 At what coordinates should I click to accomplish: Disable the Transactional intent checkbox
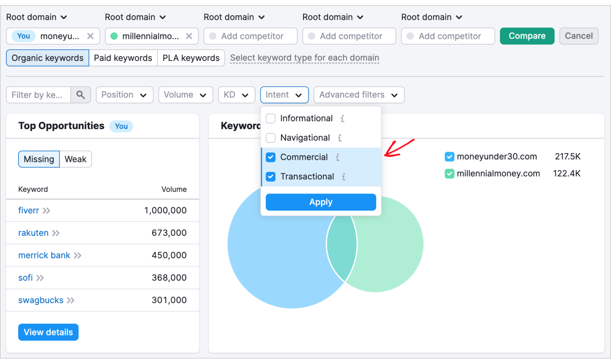pyautogui.click(x=270, y=176)
